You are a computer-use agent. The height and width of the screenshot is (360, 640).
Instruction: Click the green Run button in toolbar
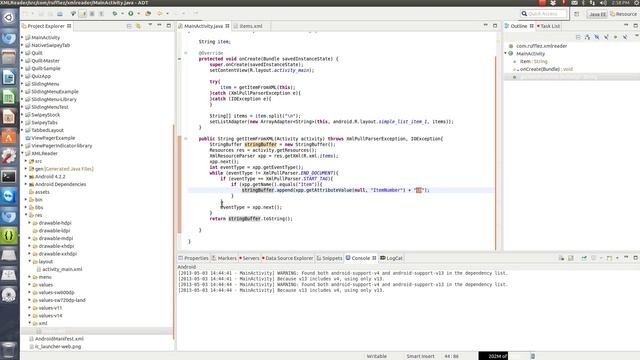tap(131, 13)
